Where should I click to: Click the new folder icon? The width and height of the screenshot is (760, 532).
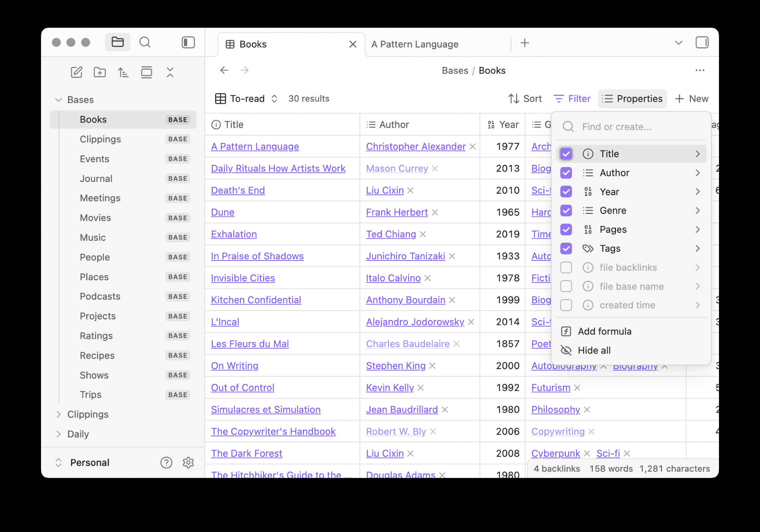click(x=100, y=72)
